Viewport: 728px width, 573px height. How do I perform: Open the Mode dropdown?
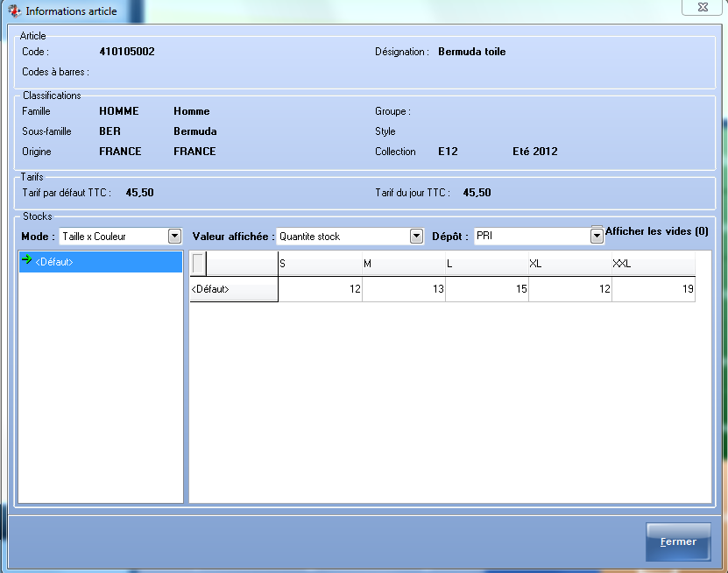pos(173,237)
